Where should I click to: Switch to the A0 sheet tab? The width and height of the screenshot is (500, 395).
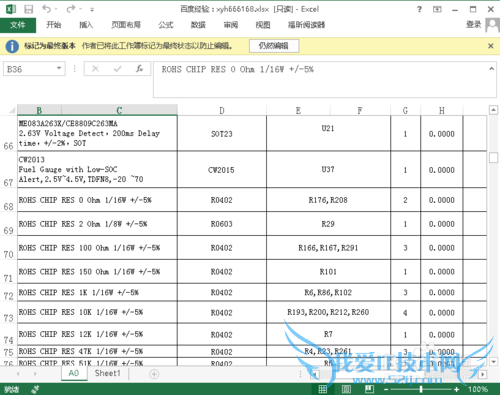click(x=74, y=373)
